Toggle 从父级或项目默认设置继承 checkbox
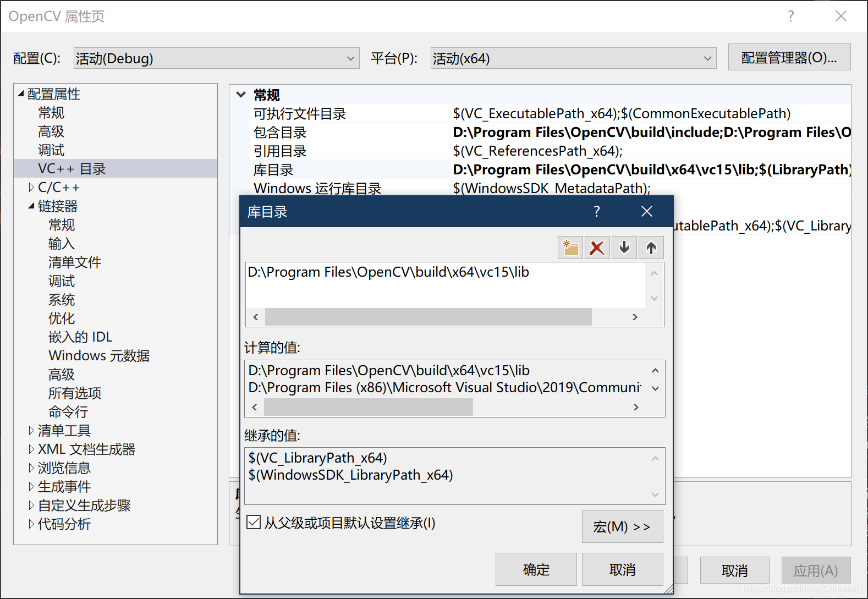This screenshot has width=868, height=599. [x=254, y=522]
